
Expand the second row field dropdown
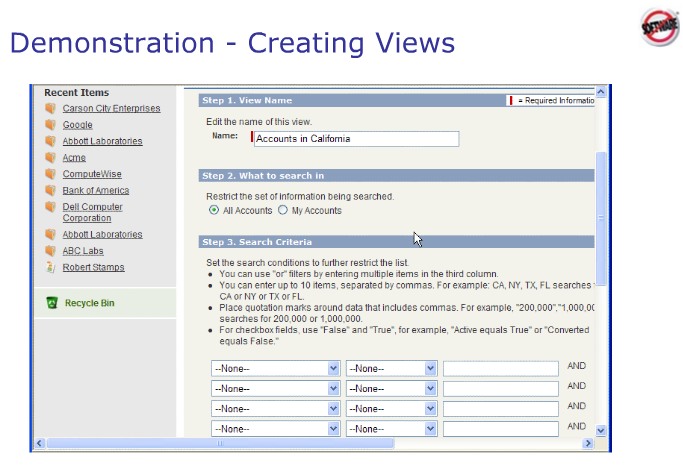point(276,388)
